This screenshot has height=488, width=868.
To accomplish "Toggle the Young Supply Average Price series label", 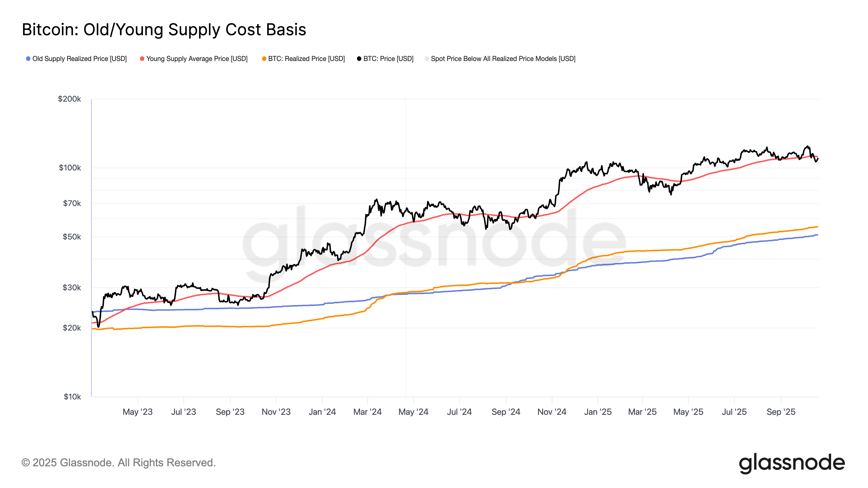I will click(197, 59).
